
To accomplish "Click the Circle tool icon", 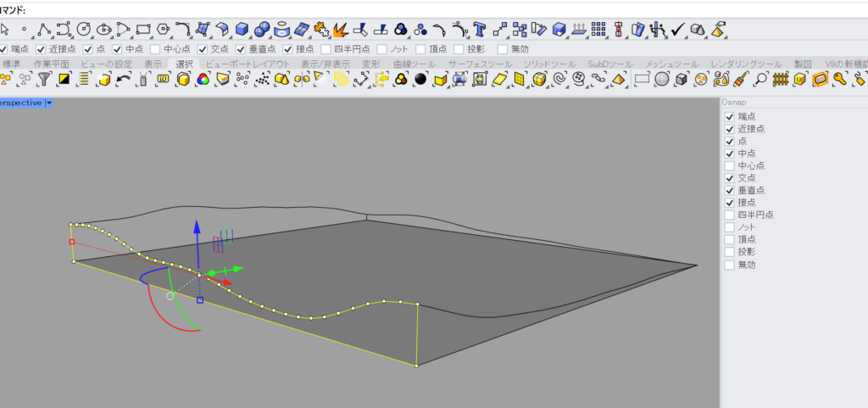I will tap(84, 30).
